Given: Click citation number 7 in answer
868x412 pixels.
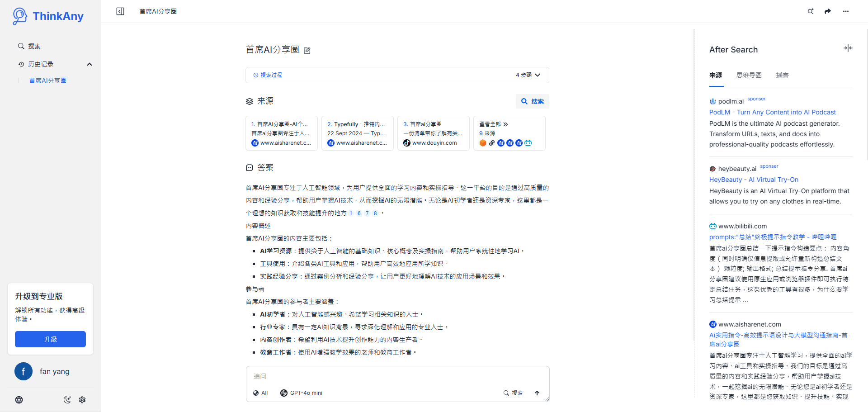Looking at the screenshot, I should [367, 213].
